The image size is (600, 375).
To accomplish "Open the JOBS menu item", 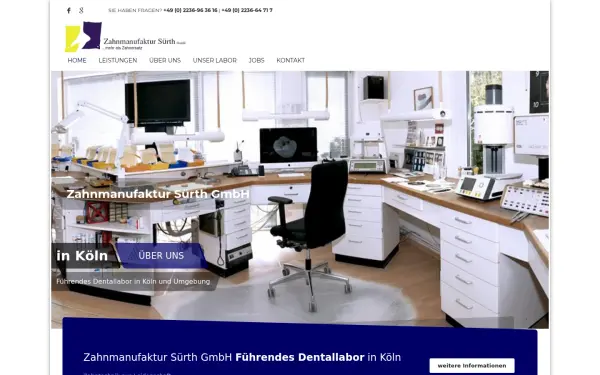I will (256, 60).
